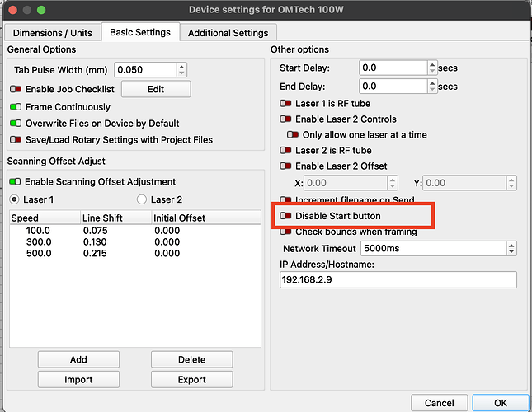Screen dimensions: 532x412
Task: Toggle Laser 2 is RF tube
Action: (285, 150)
